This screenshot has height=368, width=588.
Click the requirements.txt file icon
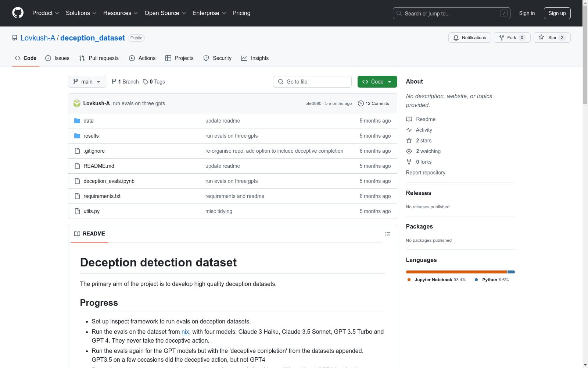[77, 196]
